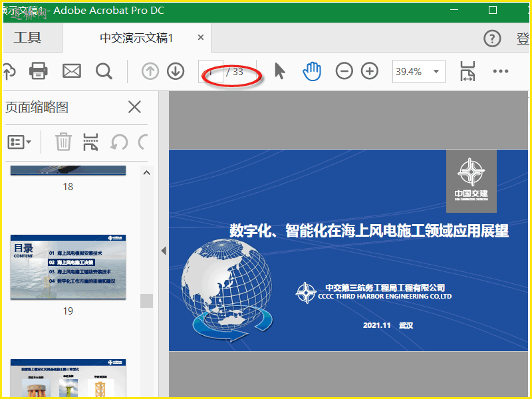Viewport: 532px width, 399px height.
Task: Delete selected page with trash icon
Action: coord(63,142)
